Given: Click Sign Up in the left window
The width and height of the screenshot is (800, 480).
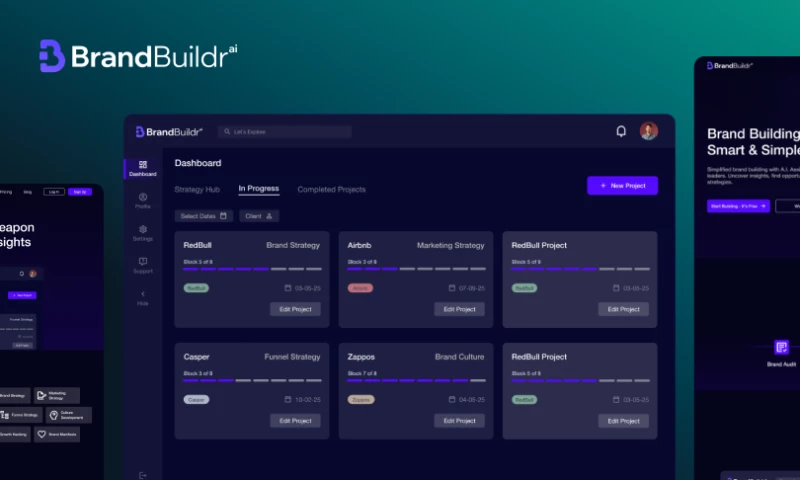Looking at the screenshot, I should click(80, 192).
